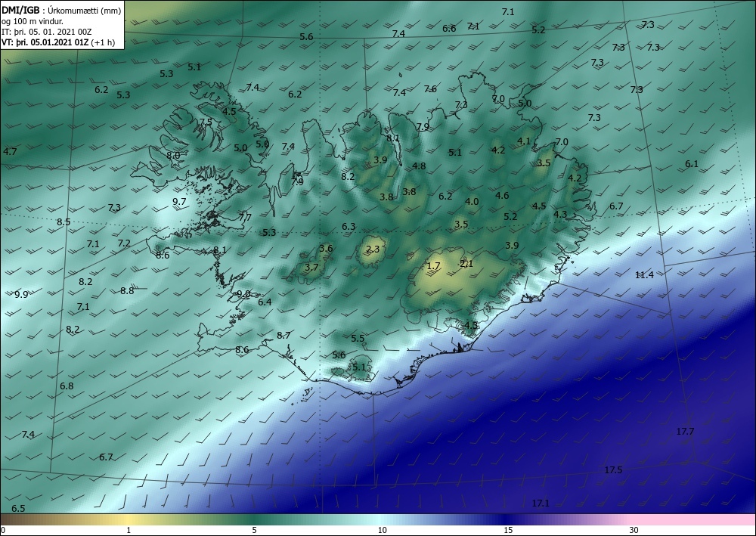Viewport: 756px width, 536px height.
Task: Select the '30' tick on the colour legend
Action: point(634,530)
